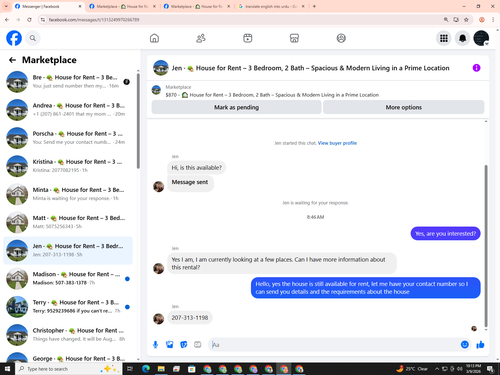Bookmark this page with the star icon
This screenshot has height=375, width=500.
[466, 20]
